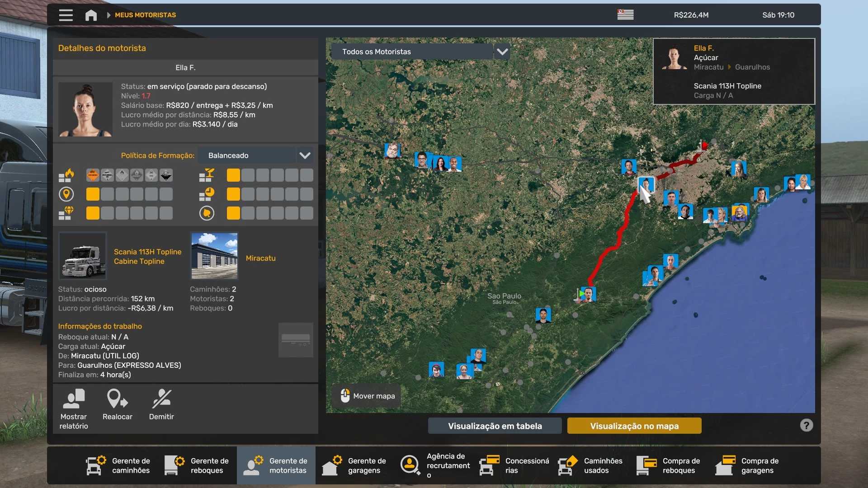868x488 pixels.
Task: Expand the Todos os Motoristas filter arrow
Action: click(x=502, y=52)
